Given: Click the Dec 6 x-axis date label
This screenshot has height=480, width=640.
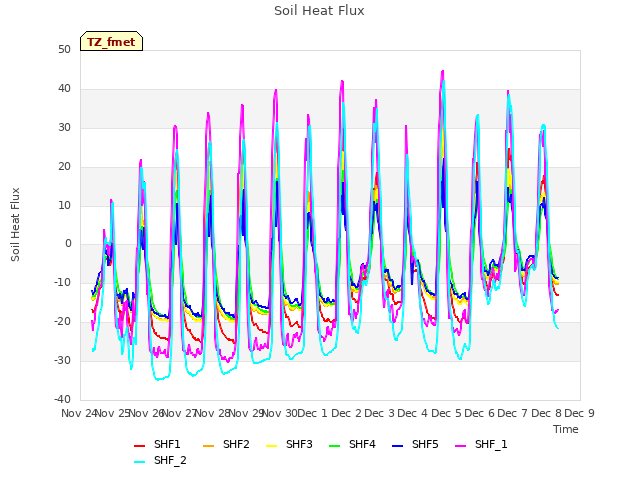Looking at the screenshot, I should [480, 413].
